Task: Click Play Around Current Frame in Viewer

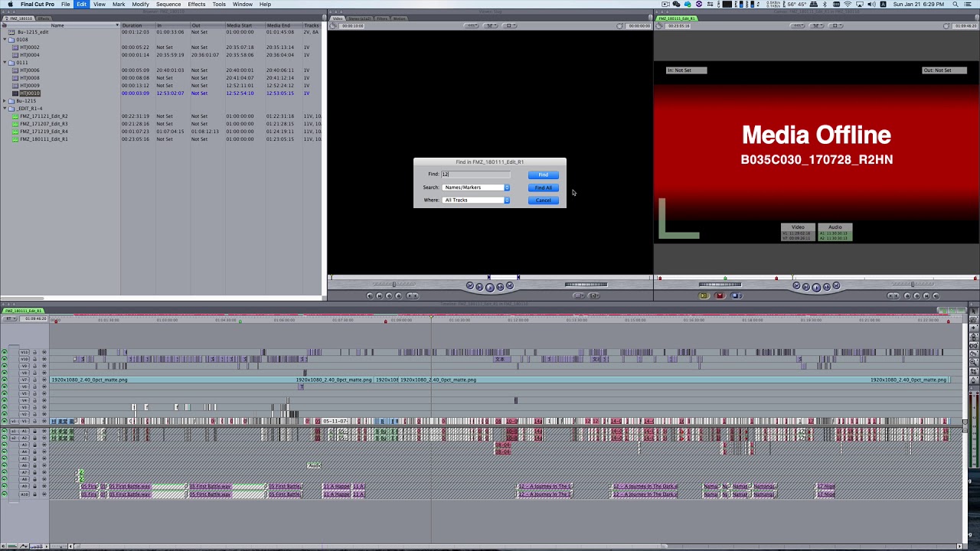Action: click(500, 287)
